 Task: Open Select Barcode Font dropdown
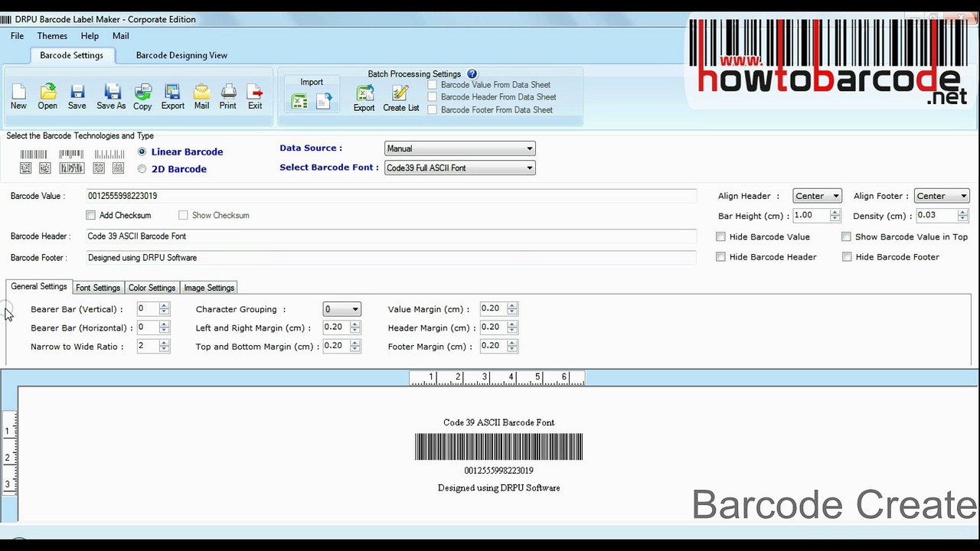click(x=459, y=168)
